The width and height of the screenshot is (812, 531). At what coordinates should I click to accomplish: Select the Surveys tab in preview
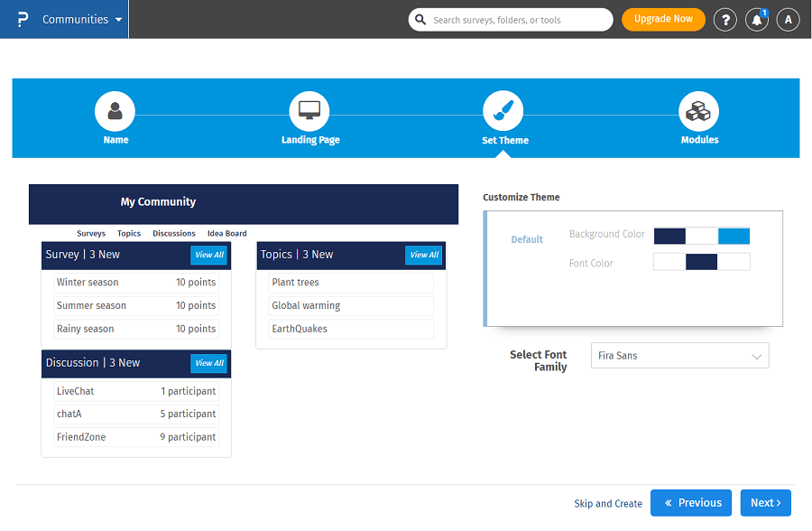click(91, 234)
